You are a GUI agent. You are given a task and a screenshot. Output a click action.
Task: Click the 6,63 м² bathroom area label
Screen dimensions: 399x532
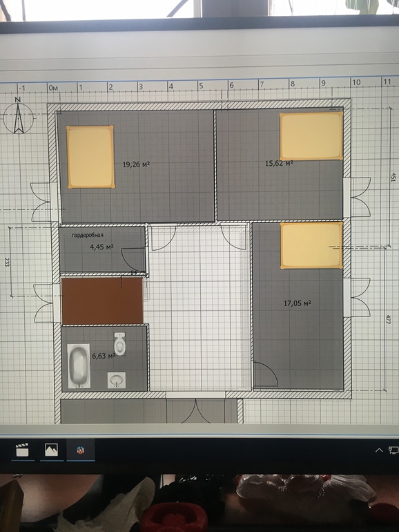click(x=104, y=356)
